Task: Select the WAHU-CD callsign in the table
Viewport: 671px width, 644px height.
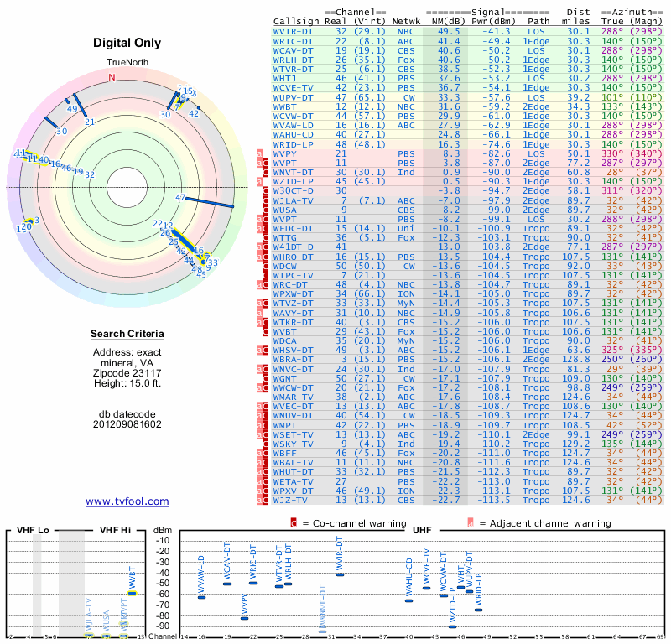Action: (x=293, y=135)
